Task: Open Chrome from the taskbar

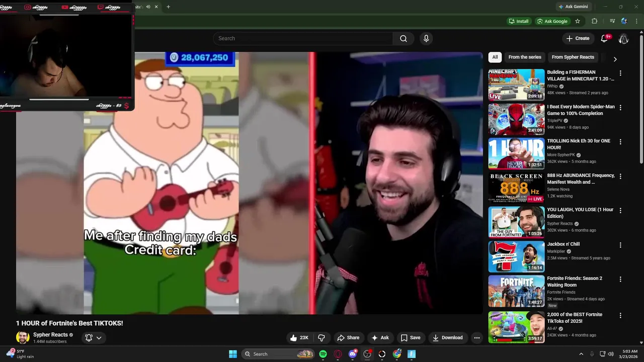Action: (397, 354)
